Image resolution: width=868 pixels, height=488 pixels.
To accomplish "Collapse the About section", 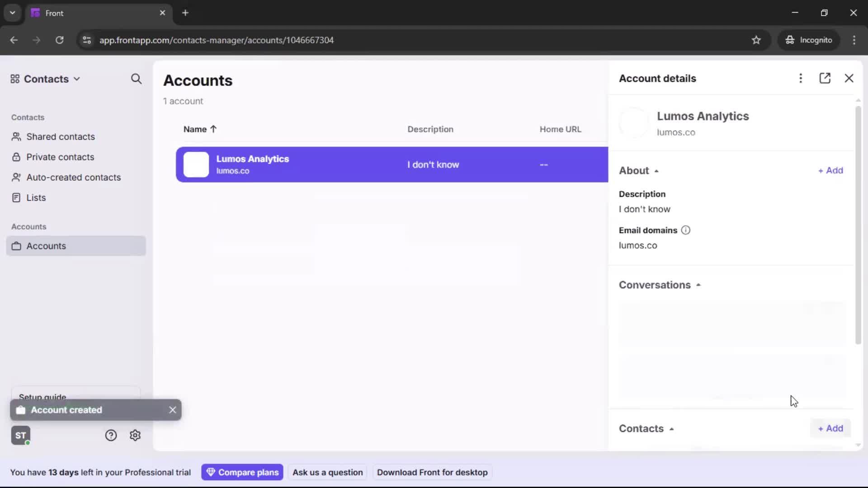I will (x=657, y=170).
